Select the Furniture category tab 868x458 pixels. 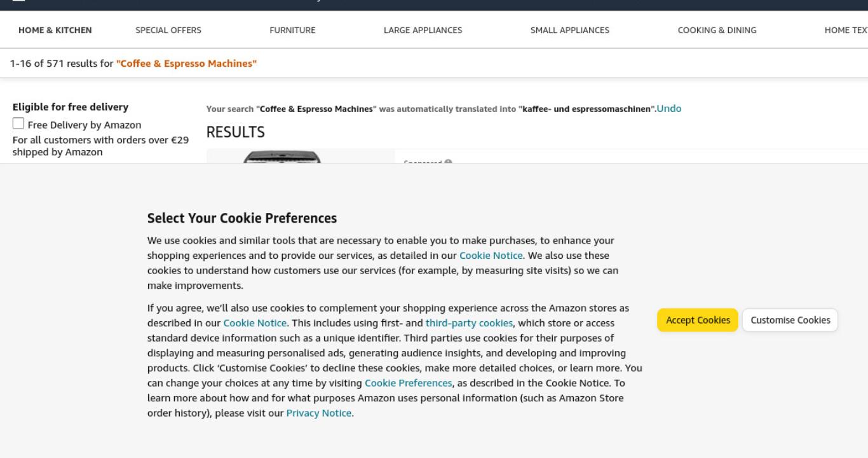(292, 30)
